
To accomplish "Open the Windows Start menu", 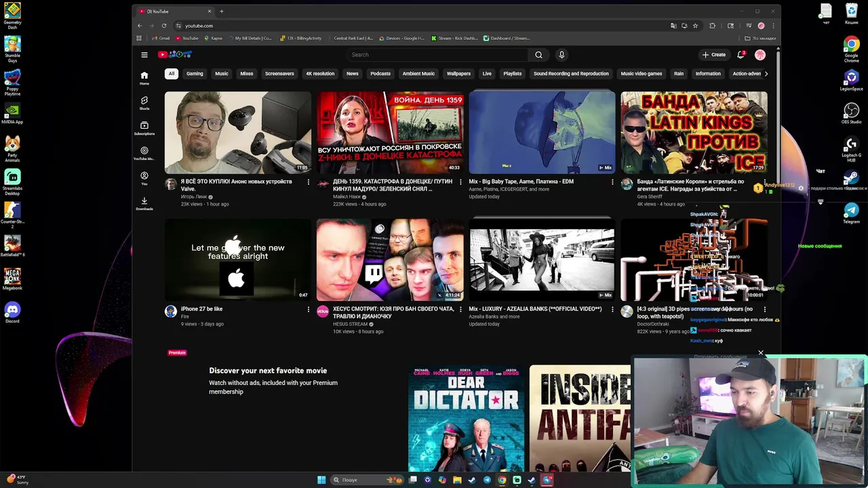I will pos(321,480).
